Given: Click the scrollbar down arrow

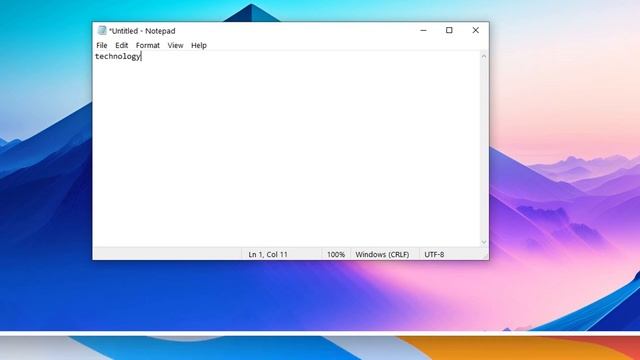Looking at the screenshot, I should coord(484,242).
